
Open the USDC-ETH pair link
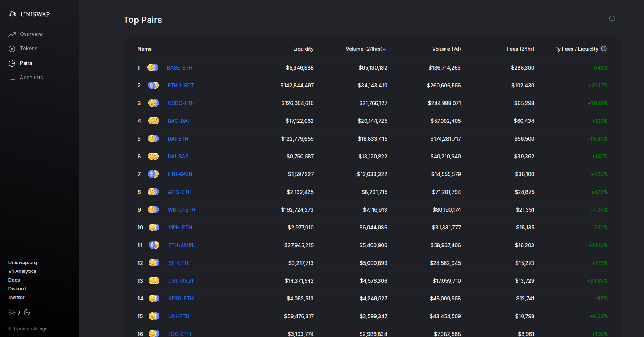pyautogui.click(x=181, y=103)
